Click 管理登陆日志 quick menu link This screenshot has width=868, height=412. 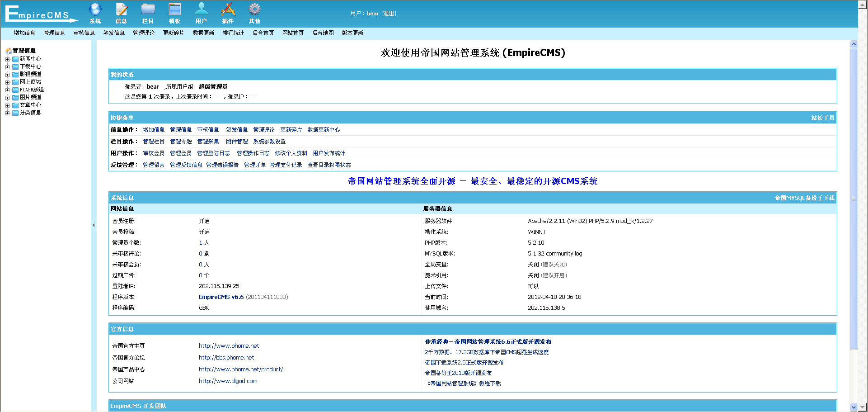(213, 153)
